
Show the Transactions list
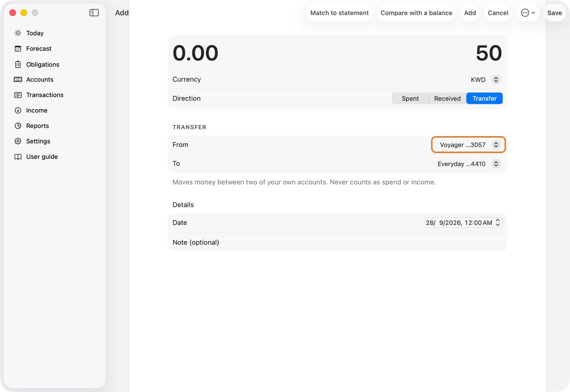click(45, 95)
